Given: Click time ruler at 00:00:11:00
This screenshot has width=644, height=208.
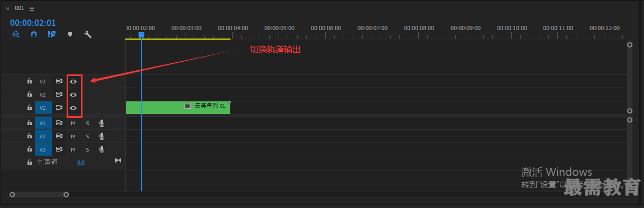Looking at the screenshot, I should point(558,28).
